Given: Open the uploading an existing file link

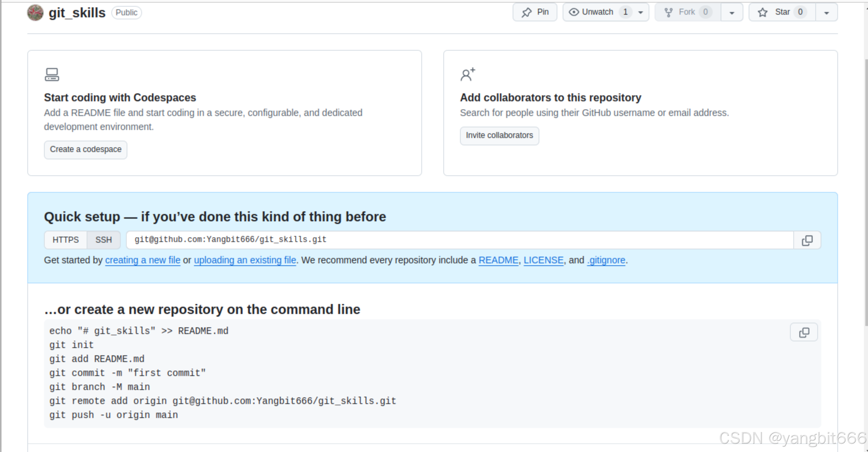Looking at the screenshot, I should 245,260.
